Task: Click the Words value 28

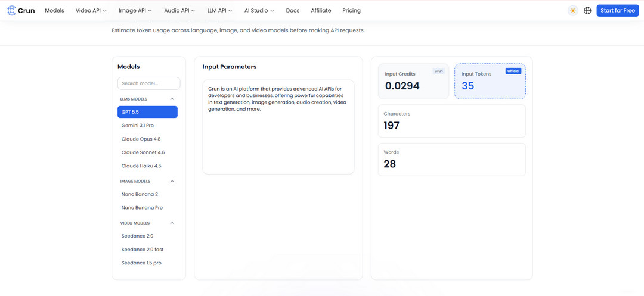Action: pyautogui.click(x=390, y=164)
